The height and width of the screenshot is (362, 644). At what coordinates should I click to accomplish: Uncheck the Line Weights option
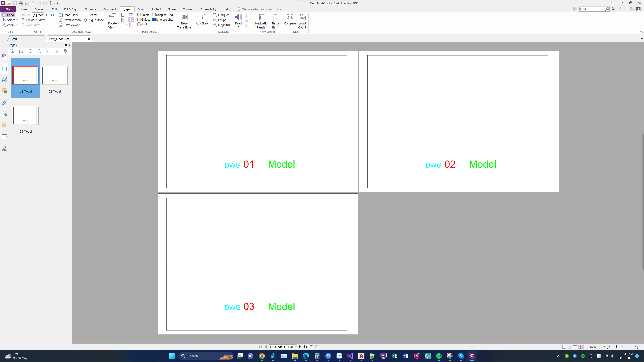click(154, 19)
